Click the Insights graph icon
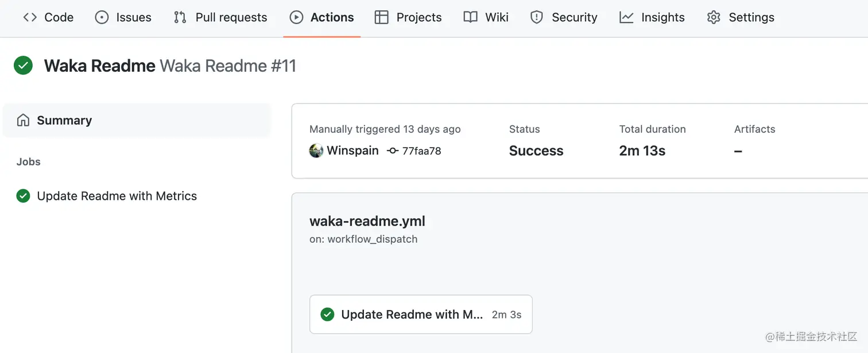 coord(626,17)
